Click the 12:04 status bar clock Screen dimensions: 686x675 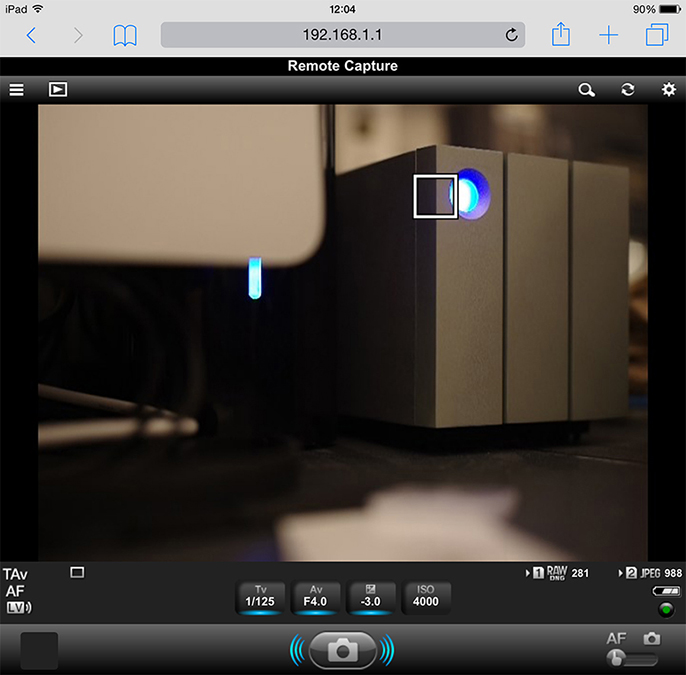pyautogui.click(x=343, y=9)
